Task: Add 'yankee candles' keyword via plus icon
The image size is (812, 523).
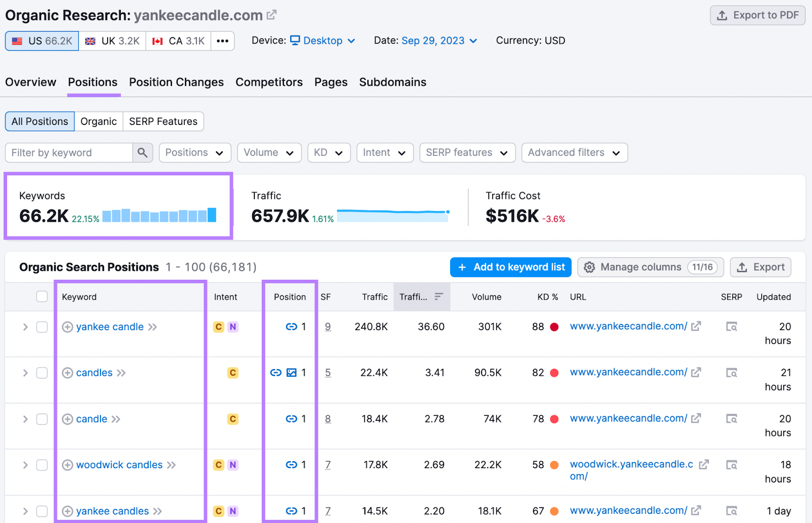Action: coord(67,511)
